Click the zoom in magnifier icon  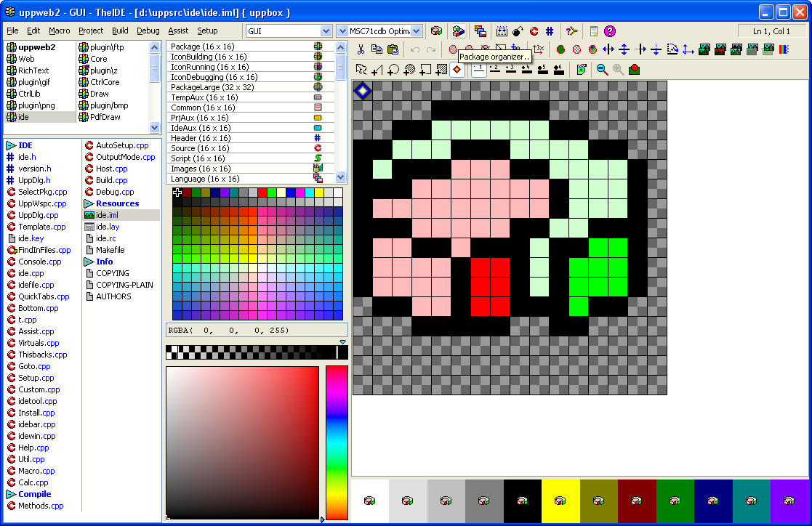point(602,70)
